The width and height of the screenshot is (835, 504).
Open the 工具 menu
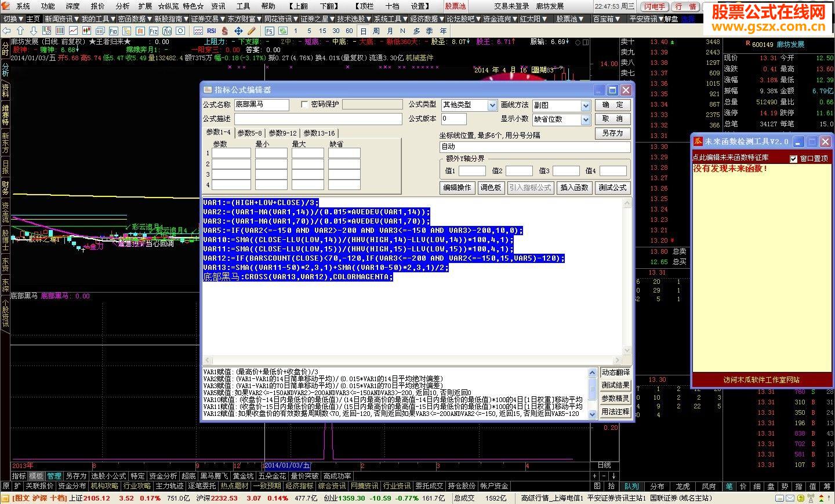(x=244, y=6)
